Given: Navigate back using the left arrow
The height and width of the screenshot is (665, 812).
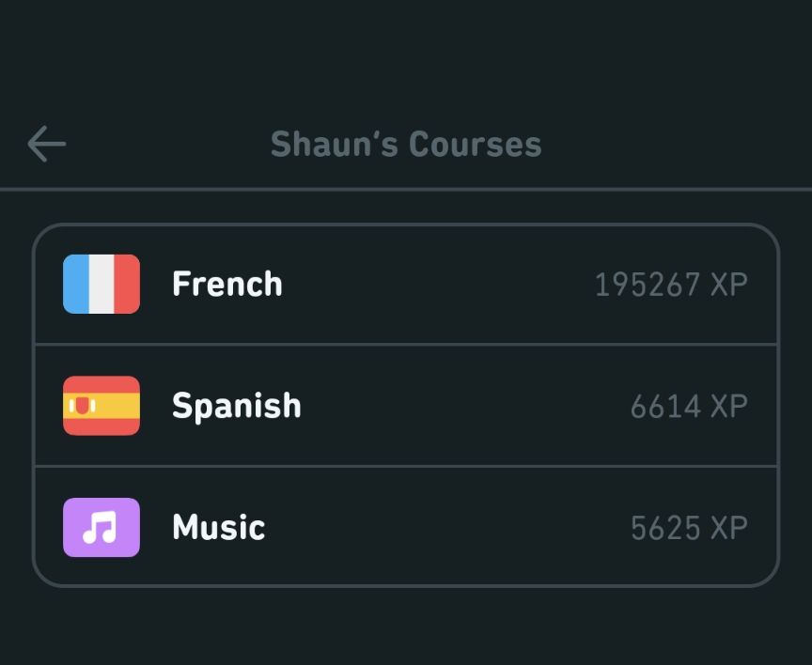Looking at the screenshot, I should [x=46, y=143].
